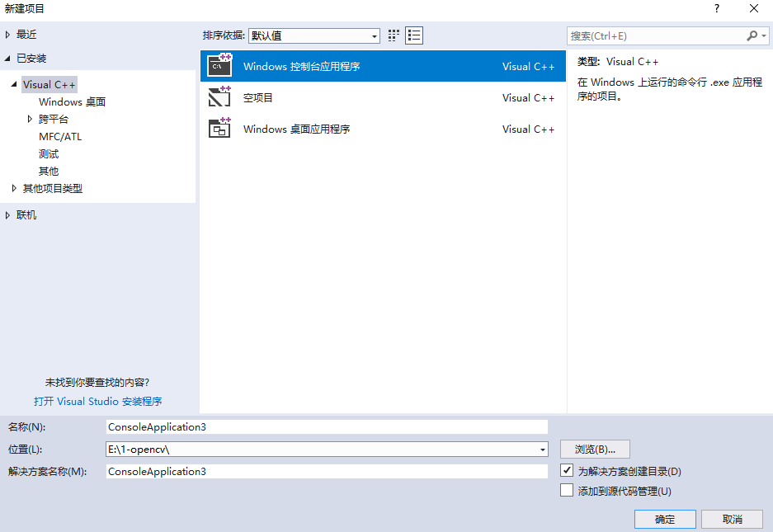Click 其他项目类型 label
This screenshot has width=773, height=532.
pos(53,188)
